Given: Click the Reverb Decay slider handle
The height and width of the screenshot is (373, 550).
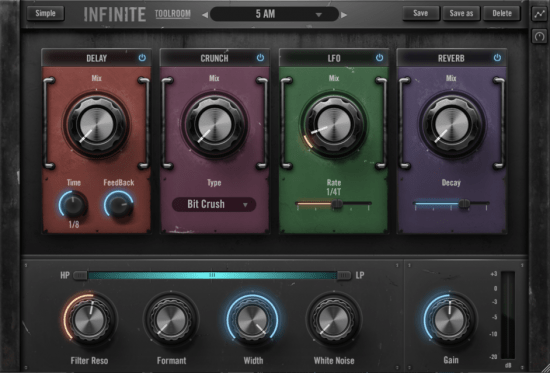Looking at the screenshot, I should coord(464,204).
